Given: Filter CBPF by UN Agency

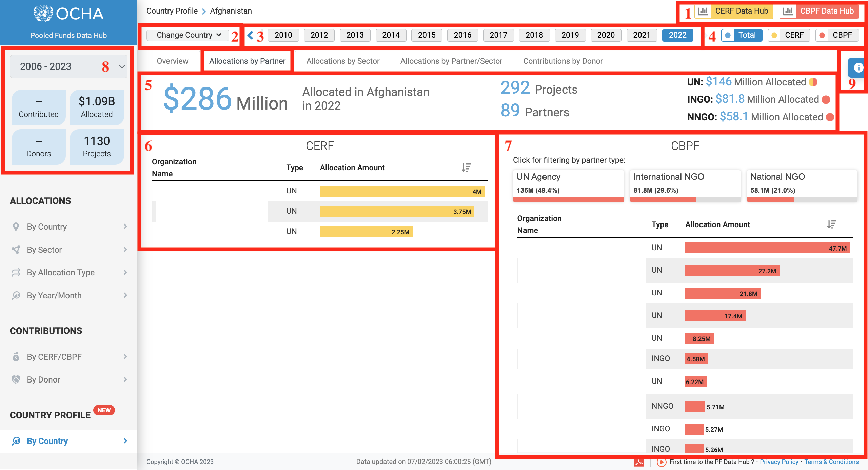Looking at the screenshot, I should 568,185.
